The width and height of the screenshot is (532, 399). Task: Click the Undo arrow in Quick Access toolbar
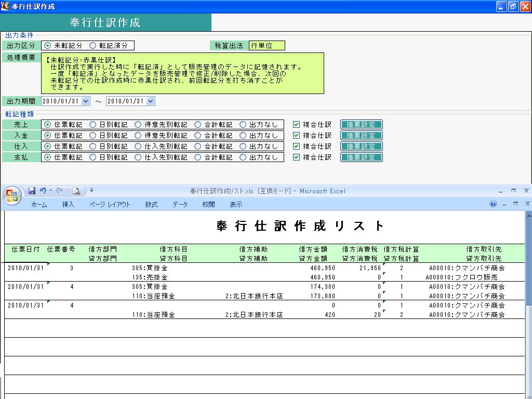(43, 191)
